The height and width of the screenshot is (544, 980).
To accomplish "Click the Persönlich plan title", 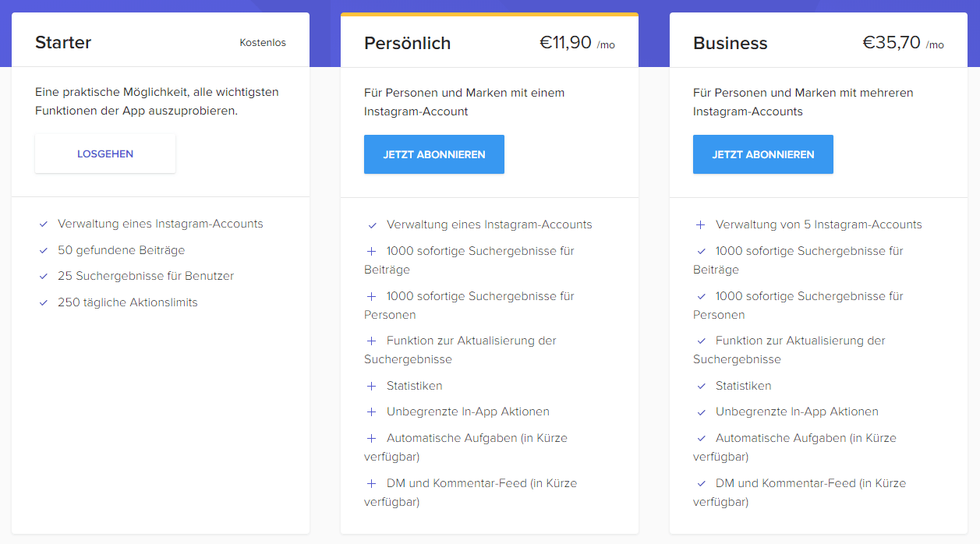I will coord(407,44).
